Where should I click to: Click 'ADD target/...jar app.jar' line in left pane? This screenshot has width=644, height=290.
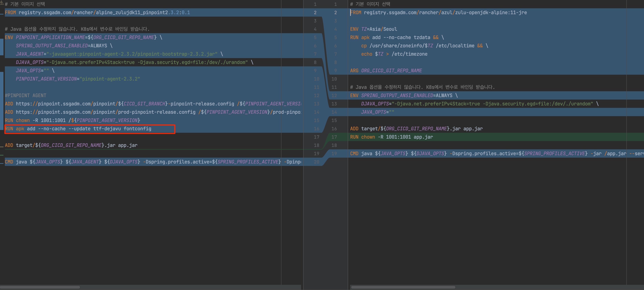71,145
